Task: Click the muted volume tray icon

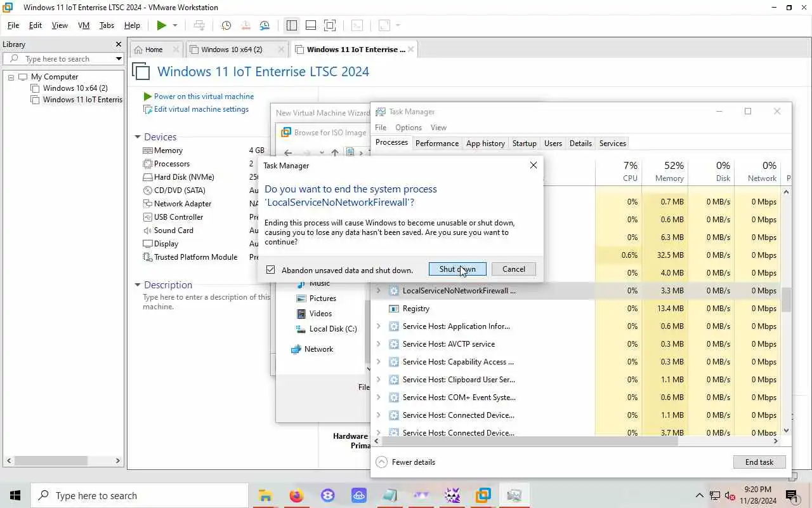Action: click(x=730, y=495)
